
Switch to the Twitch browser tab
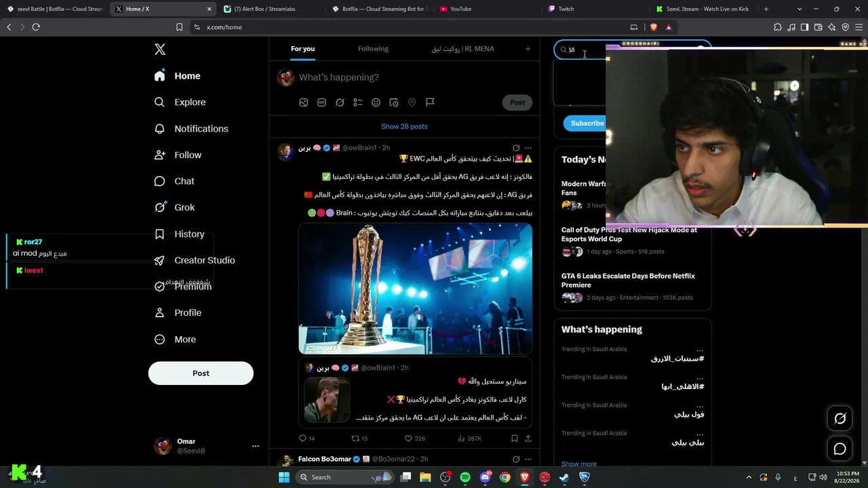pos(594,9)
